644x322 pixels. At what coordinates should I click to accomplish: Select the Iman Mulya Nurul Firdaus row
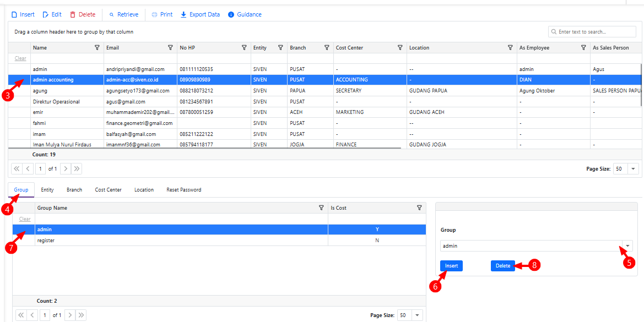pos(324,144)
